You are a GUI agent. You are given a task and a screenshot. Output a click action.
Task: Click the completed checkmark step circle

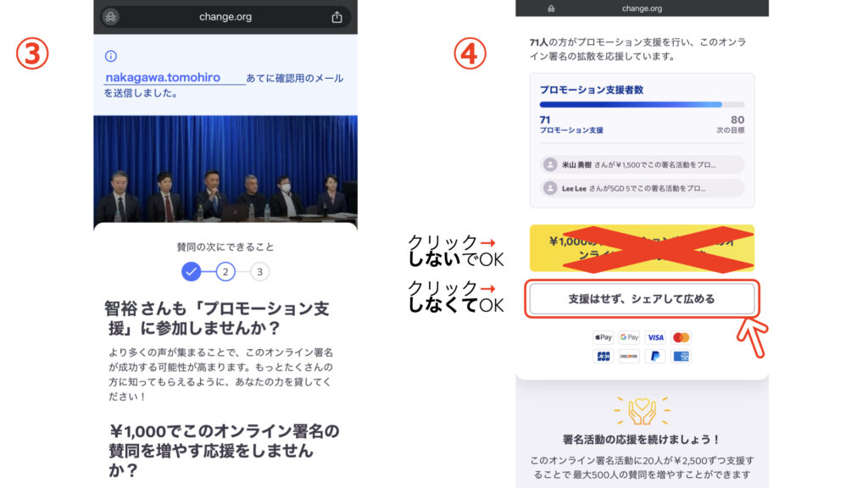(x=192, y=273)
